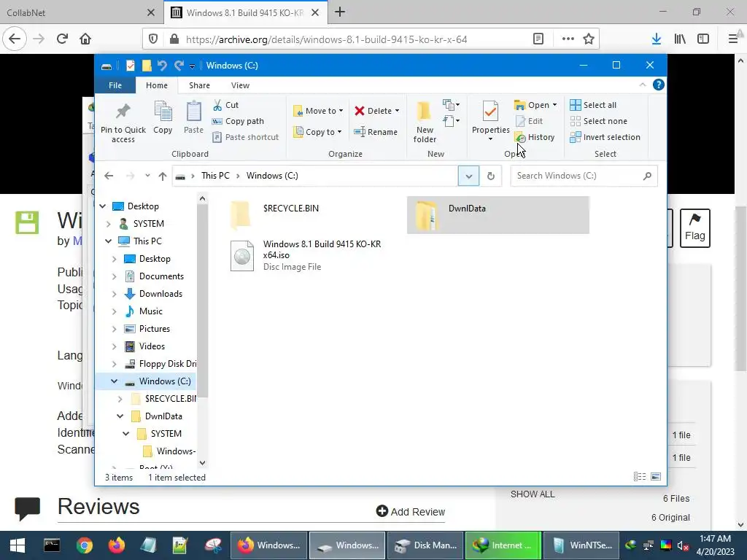Select the $RECYCLE.BIN folder in file list
Screen dimensions: 747x560
pyautogui.click(x=314, y=215)
